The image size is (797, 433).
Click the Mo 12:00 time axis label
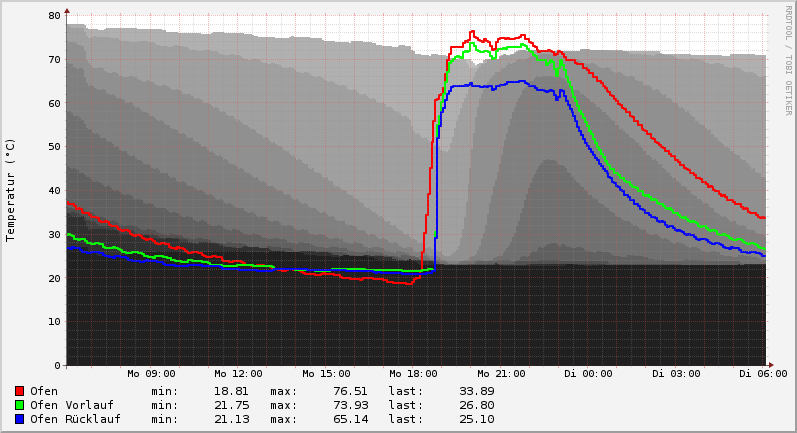click(238, 374)
